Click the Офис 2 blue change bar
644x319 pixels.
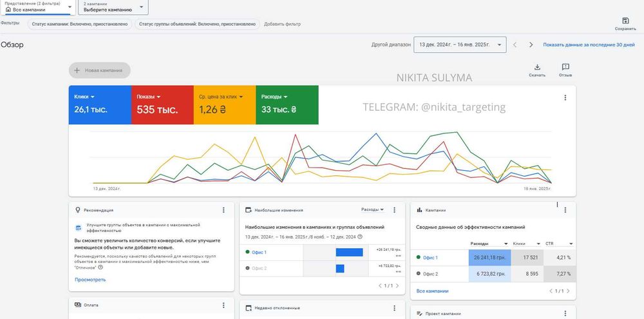click(339, 269)
